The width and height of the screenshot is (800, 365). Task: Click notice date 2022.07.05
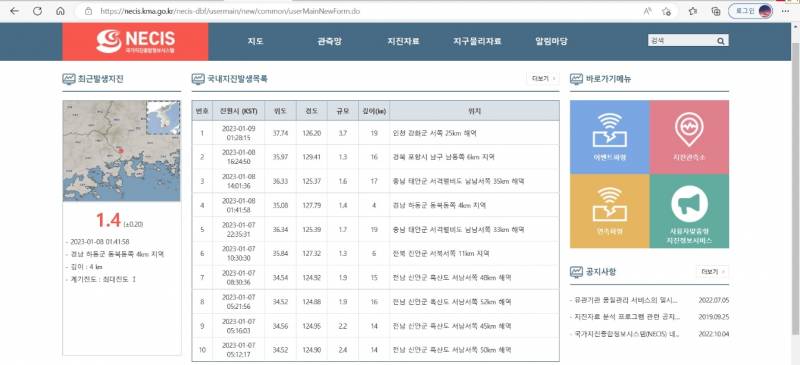(x=714, y=300)
